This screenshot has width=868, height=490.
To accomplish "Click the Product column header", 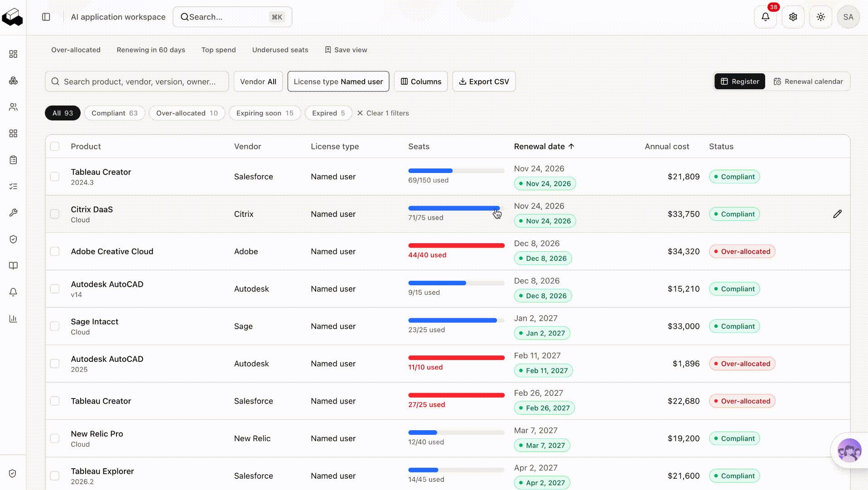I will pos(86,146).
